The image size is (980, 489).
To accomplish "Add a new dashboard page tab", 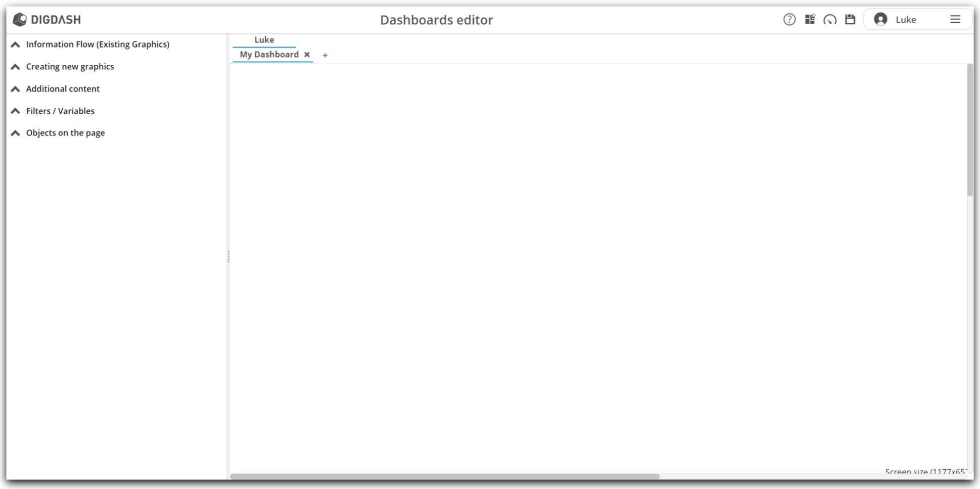I will point(325,55).
